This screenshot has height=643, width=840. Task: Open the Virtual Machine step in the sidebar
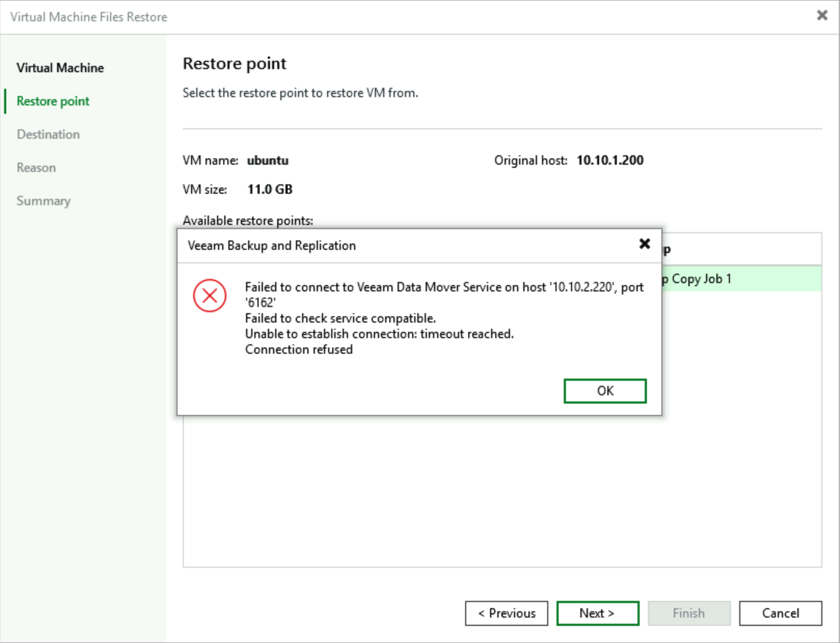click(60, 68)
